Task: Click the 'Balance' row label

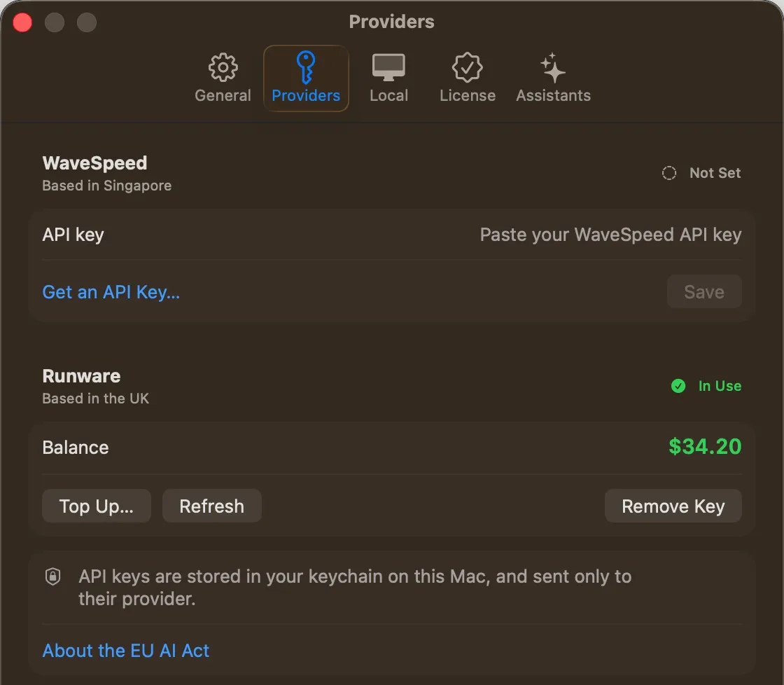Action: 76,448
